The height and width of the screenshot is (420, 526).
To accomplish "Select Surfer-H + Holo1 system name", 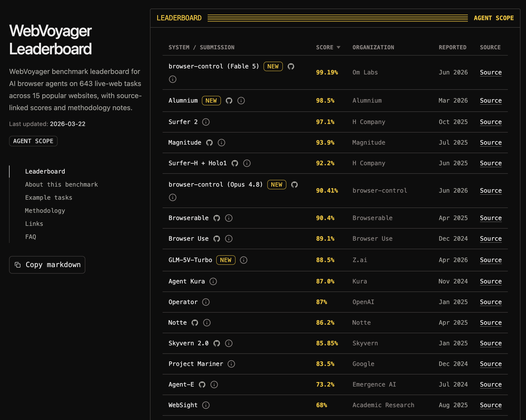I will (x=198, y=163).
